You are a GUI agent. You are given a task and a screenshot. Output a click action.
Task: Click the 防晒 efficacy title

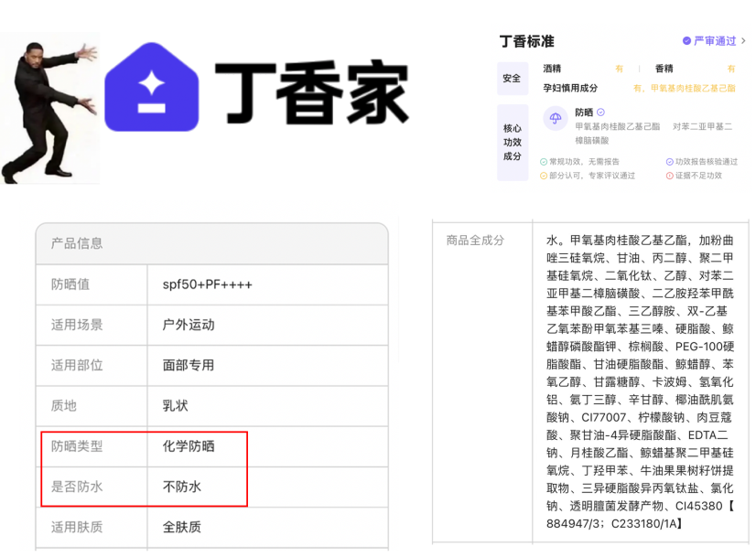pyautogui.click(x=584, y=112)
